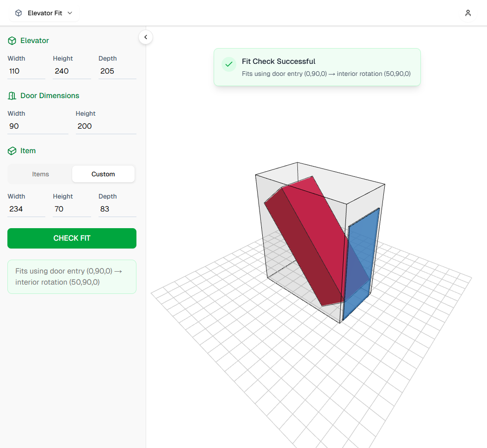
Task: Click the door icon next to Door Dimensions
Action: click(x=12, y=96)
